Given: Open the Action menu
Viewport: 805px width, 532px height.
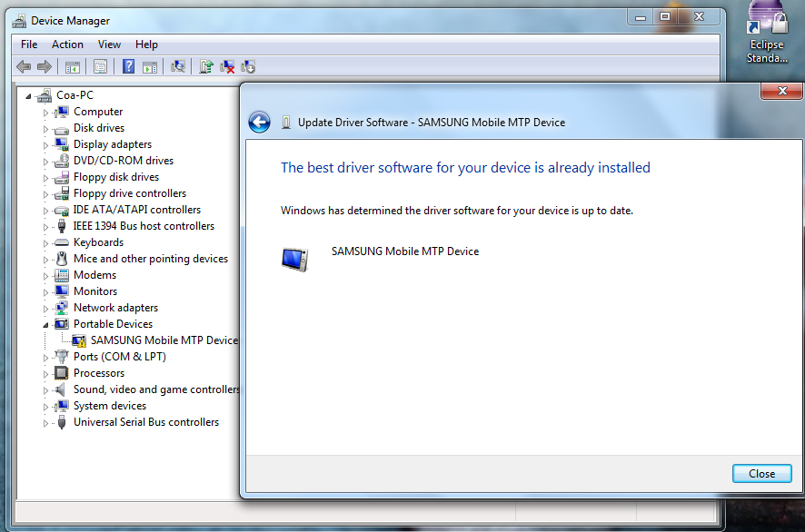Looking at the screenshot, I should 67,44.
